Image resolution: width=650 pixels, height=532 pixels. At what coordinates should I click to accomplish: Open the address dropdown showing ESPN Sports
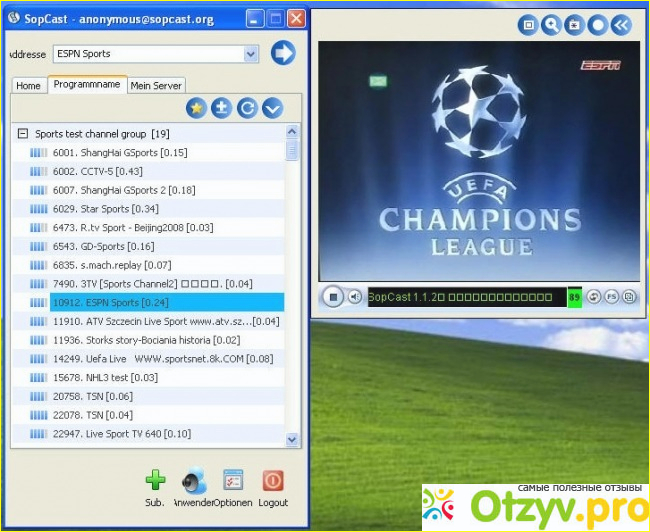[250, 54]
